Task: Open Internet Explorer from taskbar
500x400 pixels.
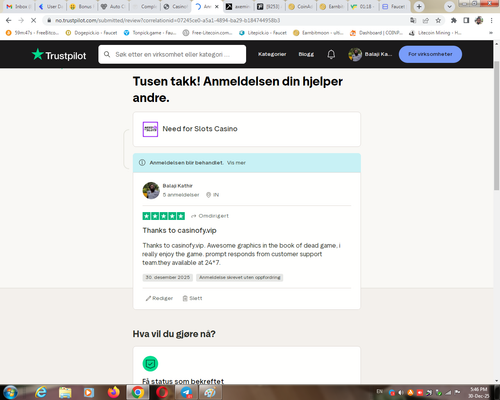Action: click(41, 392)
